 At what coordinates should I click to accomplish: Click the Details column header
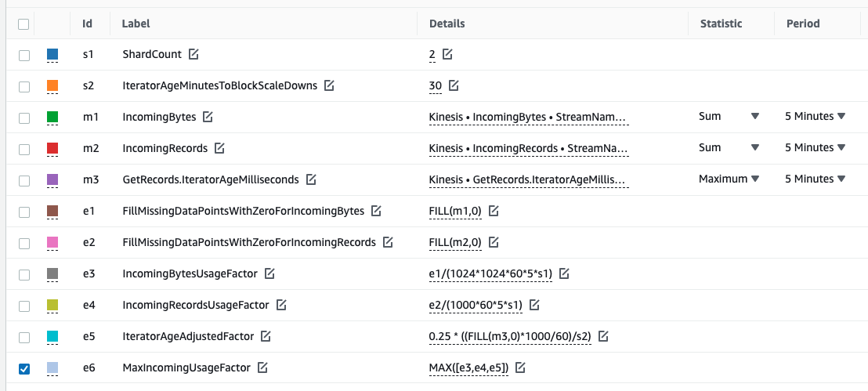[447, 24]
